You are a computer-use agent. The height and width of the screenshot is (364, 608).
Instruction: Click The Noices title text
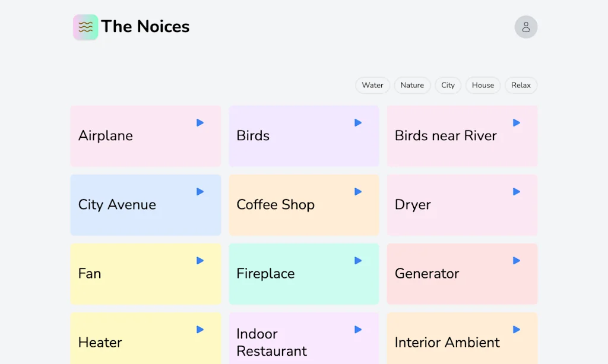pyautogui.click(x=145, y=27)
